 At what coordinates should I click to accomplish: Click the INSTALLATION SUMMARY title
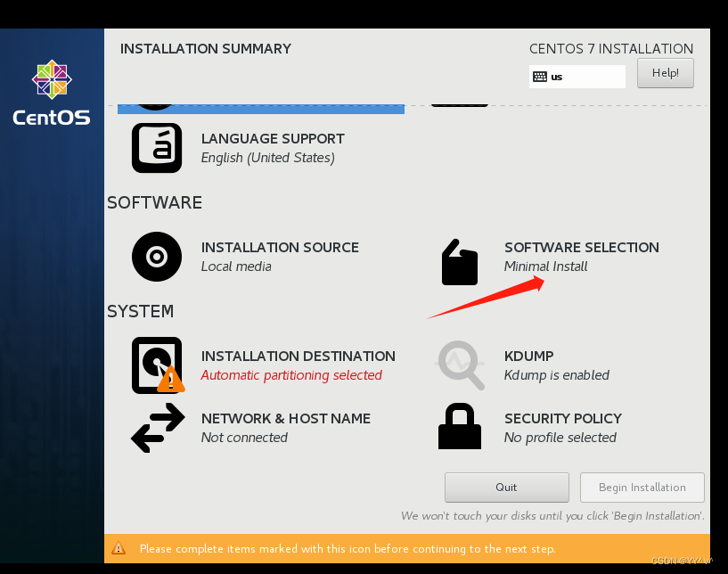pos(206,48)
